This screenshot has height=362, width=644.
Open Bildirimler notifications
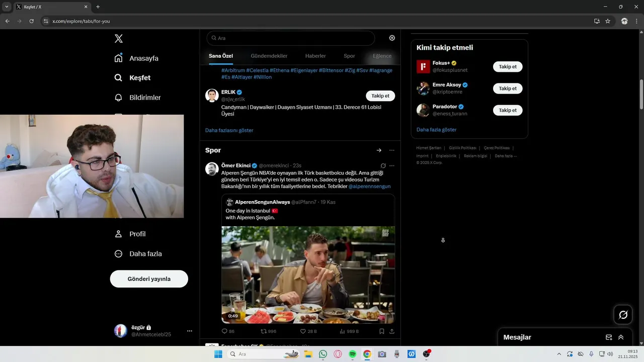(137, 98)
